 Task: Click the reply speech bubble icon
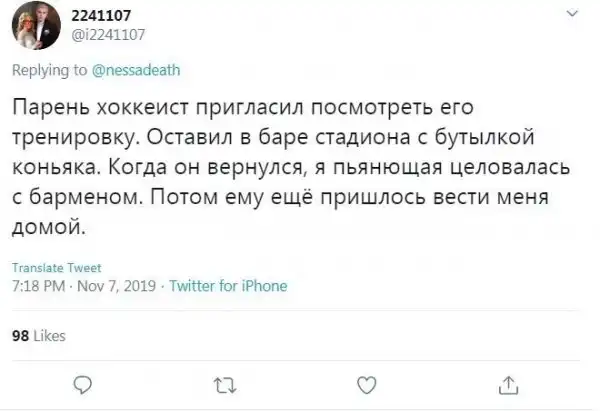tap(84, 381)
